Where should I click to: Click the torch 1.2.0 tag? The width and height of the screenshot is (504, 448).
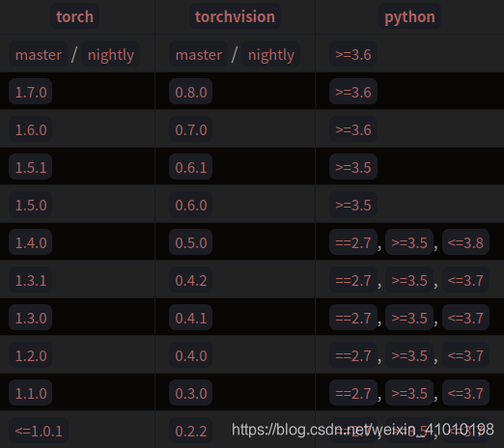pos(31,355)
